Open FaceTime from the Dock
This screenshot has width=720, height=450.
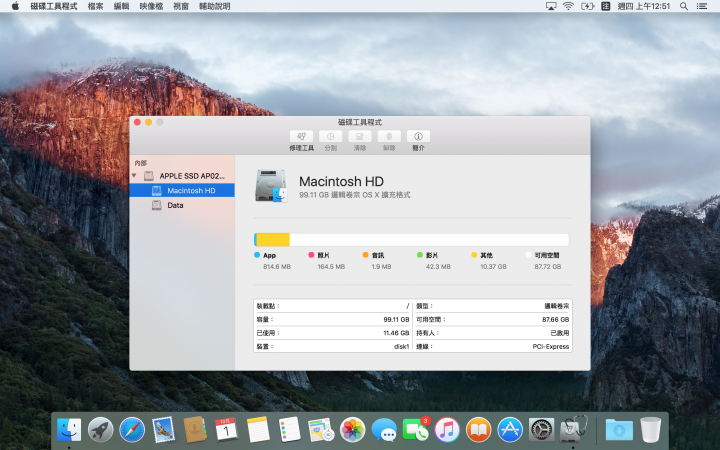tap(415, 430)
